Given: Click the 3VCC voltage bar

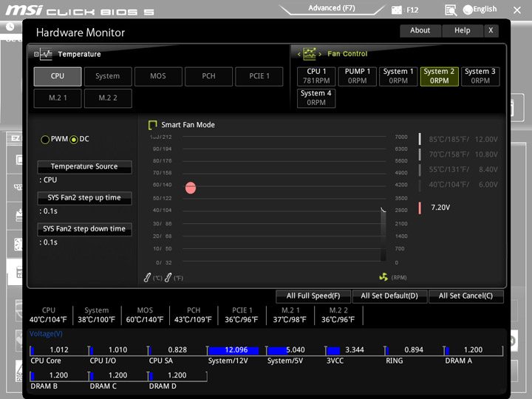Looking at the screenshot, I should pyautogui.click(x=333, y=350).
